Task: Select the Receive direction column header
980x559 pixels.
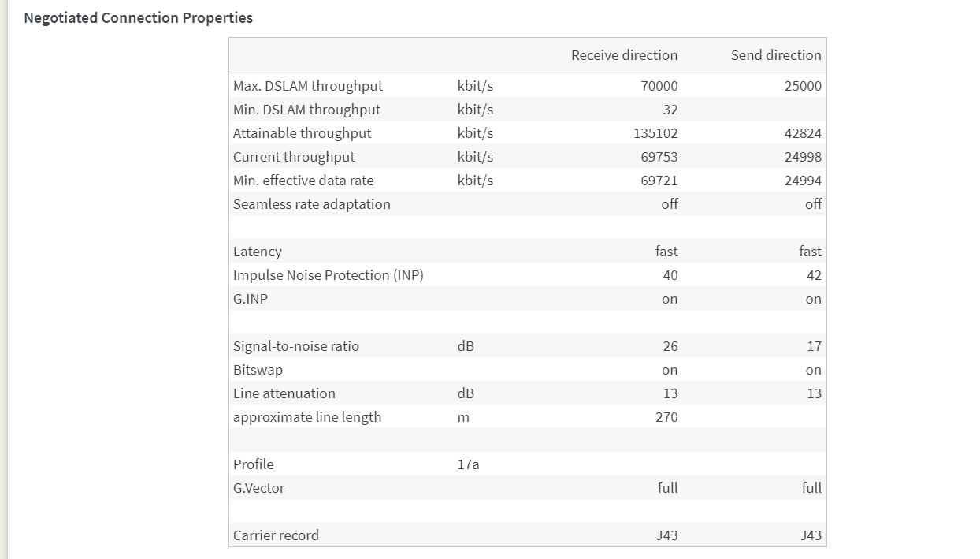Action: pyautogui.click(x=624, y=55)
